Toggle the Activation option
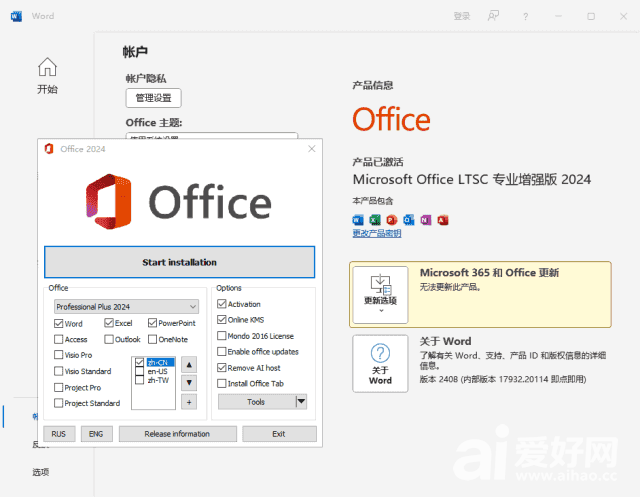Screen dimensions: 640x497 coord(222,304)
